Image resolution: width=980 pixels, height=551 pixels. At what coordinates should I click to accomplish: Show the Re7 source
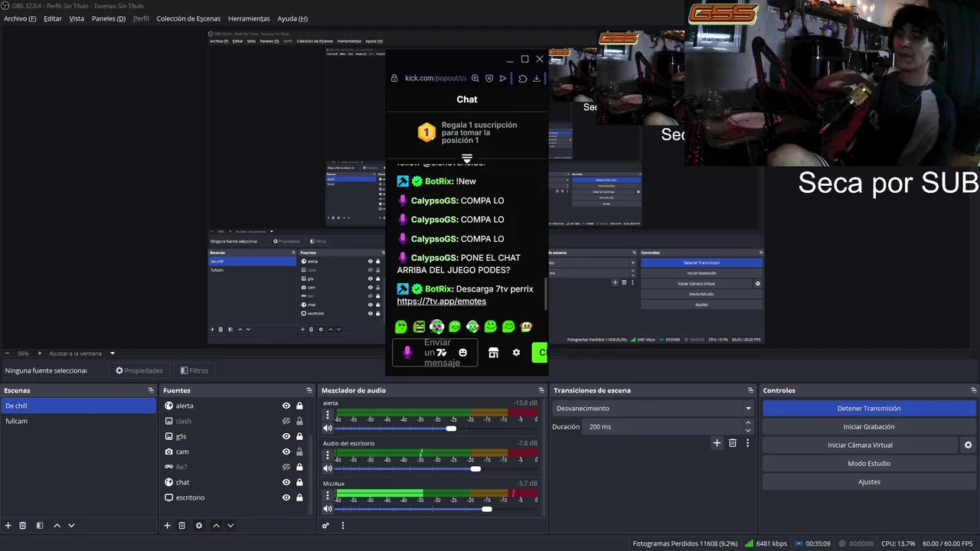(286, 467)
